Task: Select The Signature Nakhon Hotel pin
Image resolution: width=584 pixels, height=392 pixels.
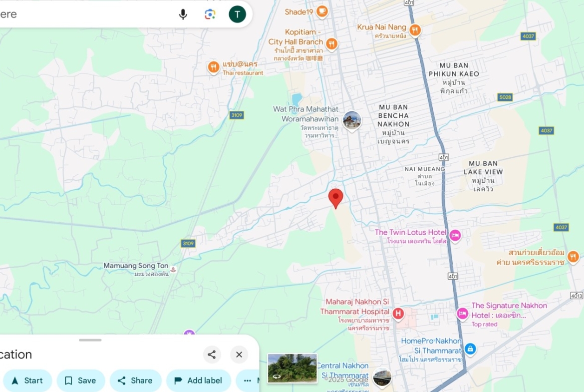Action: click(463, 314)
